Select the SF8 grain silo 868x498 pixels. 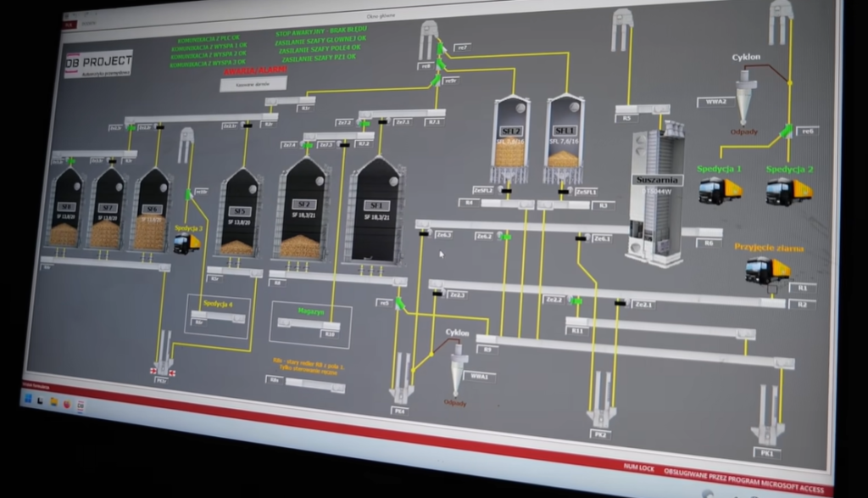tap(66, 208)
